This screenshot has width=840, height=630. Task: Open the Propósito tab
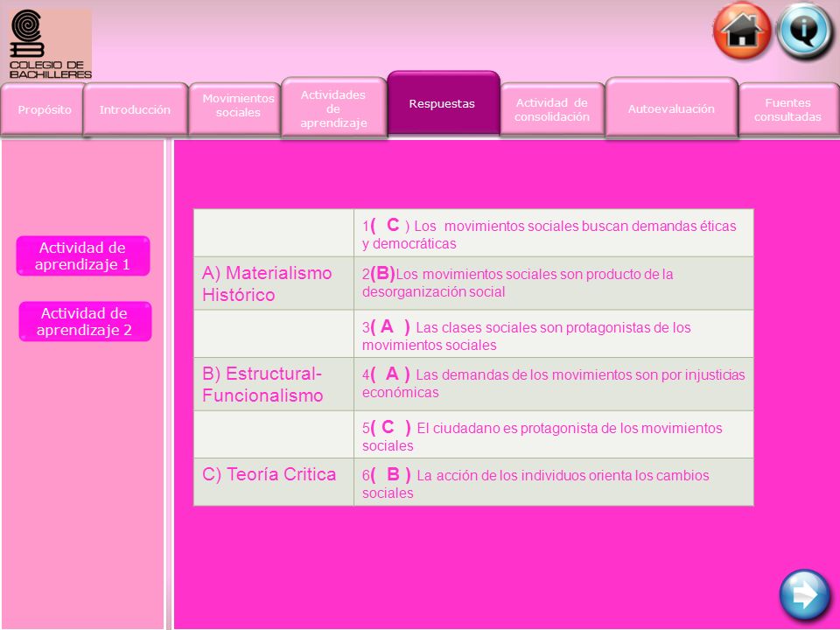[43, 110]
